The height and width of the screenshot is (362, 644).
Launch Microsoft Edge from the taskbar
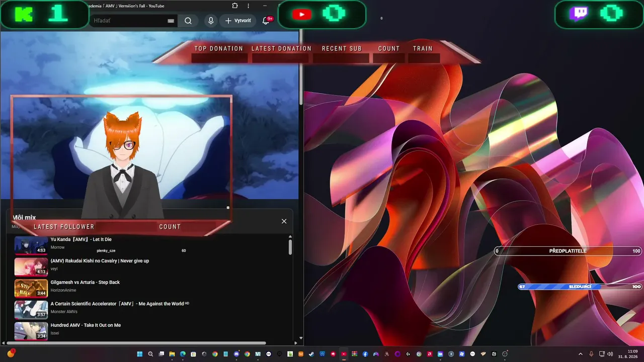[x=183, y=354]
